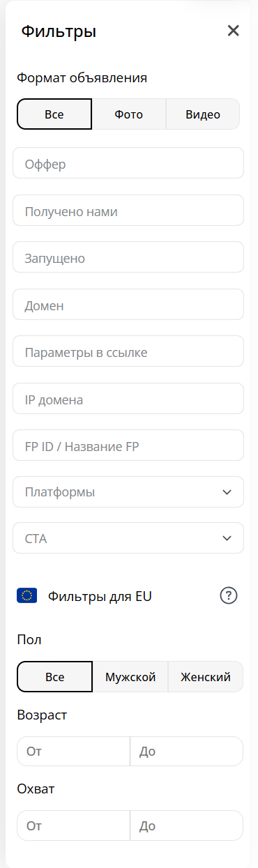258x868 pixels.
Task: Set gender filter to Все
Action: (54, 676)
